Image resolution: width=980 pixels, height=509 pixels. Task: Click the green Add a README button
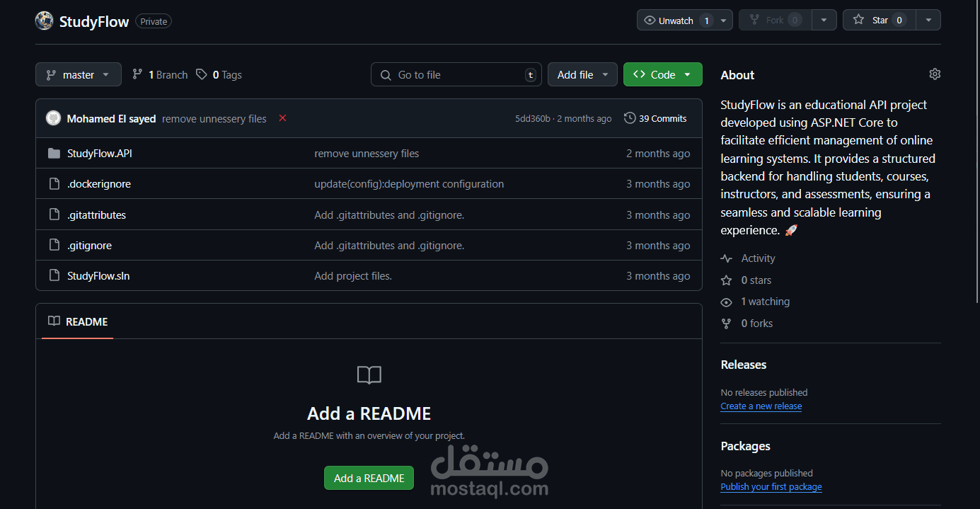pos(369,478)
